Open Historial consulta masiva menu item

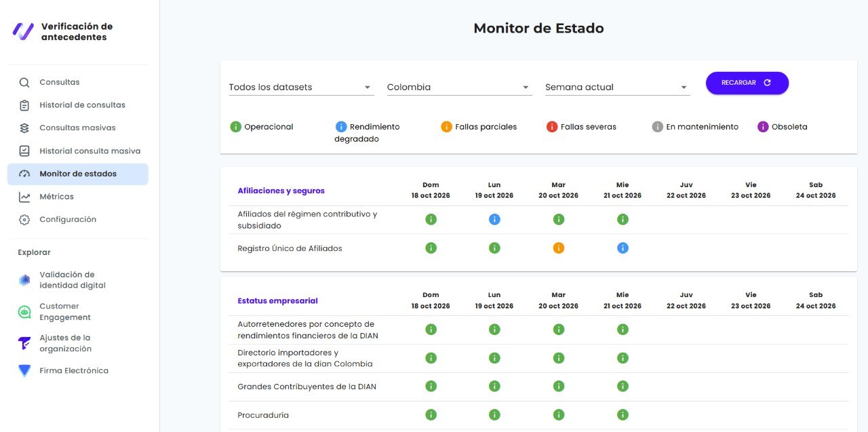(x=78, y=151)
